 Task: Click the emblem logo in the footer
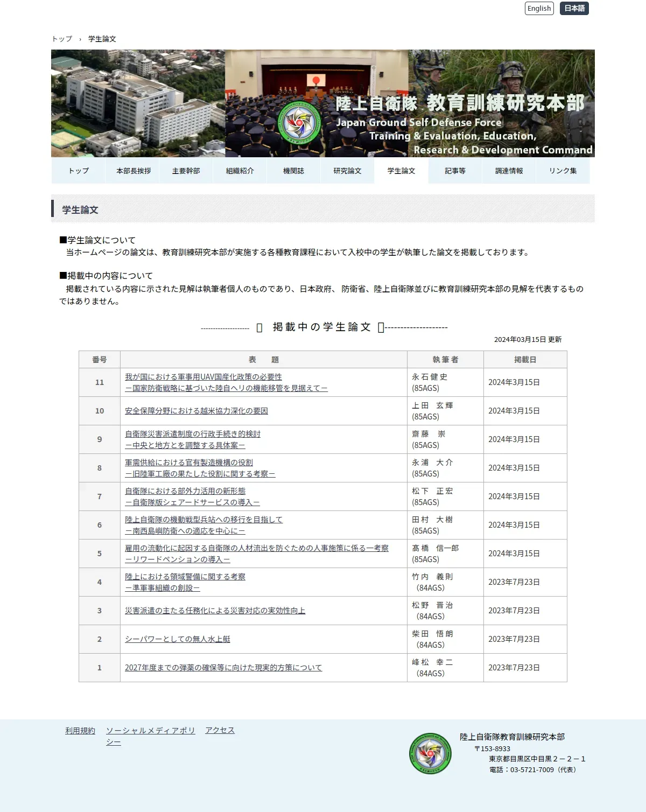coord(430,753)
